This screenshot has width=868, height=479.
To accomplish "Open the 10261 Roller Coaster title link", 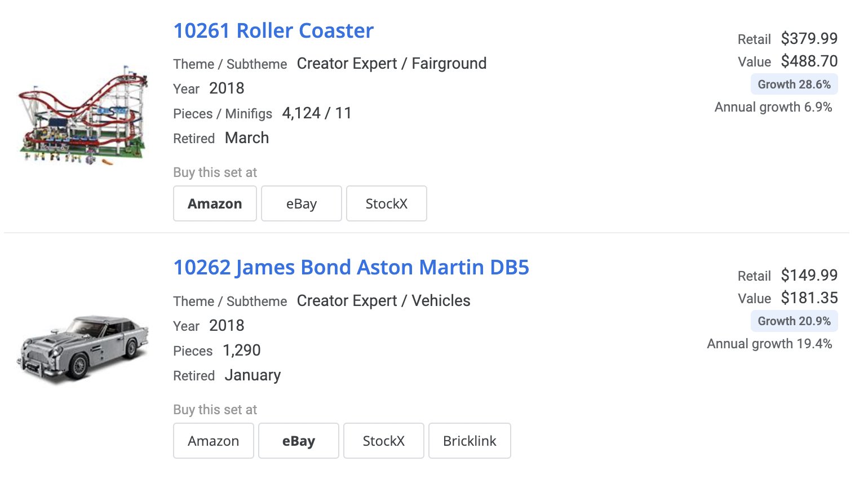I will [273, 30].
